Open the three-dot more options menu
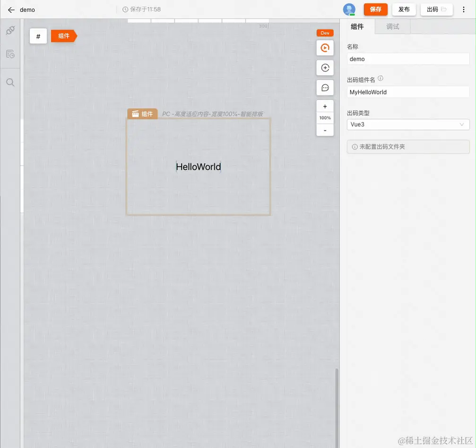The height and width of the screenshot is (448, 476). pyautogui.click(x=463, y=9)
